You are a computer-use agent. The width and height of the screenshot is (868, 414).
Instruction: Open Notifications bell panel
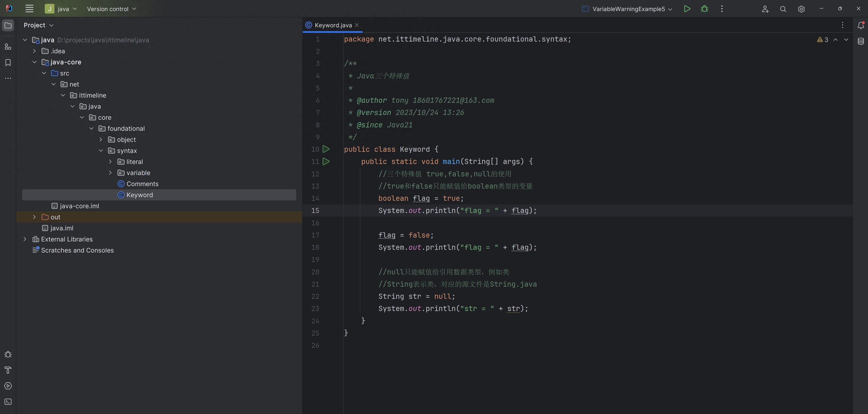coord(861,25)
